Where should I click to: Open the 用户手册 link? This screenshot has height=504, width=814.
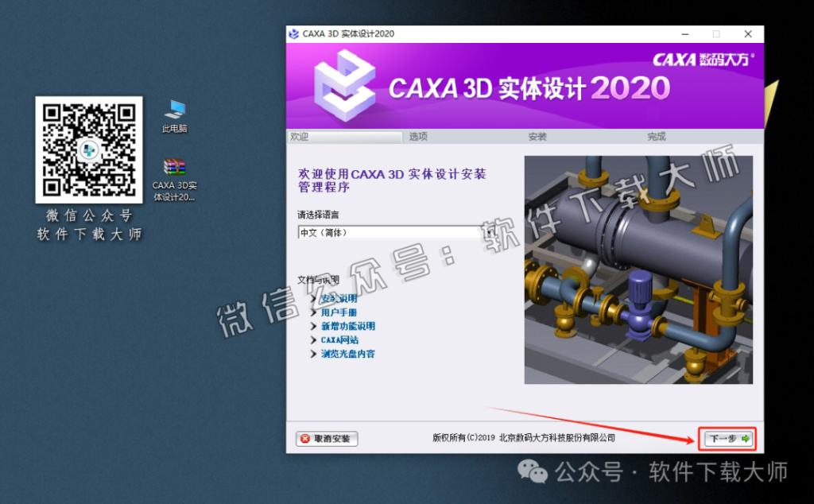click(339, 312)
